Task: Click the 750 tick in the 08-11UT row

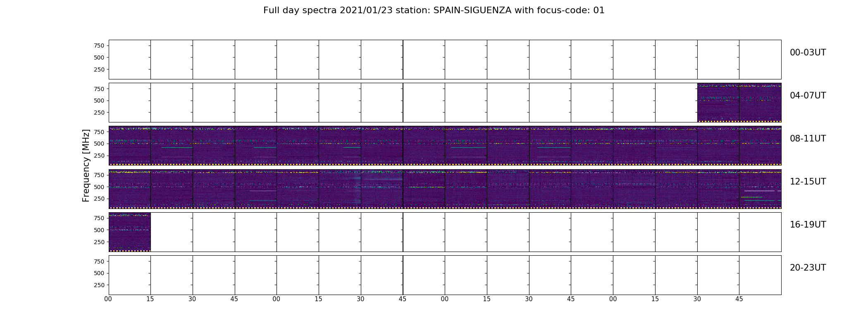Action: click(99, 132)
